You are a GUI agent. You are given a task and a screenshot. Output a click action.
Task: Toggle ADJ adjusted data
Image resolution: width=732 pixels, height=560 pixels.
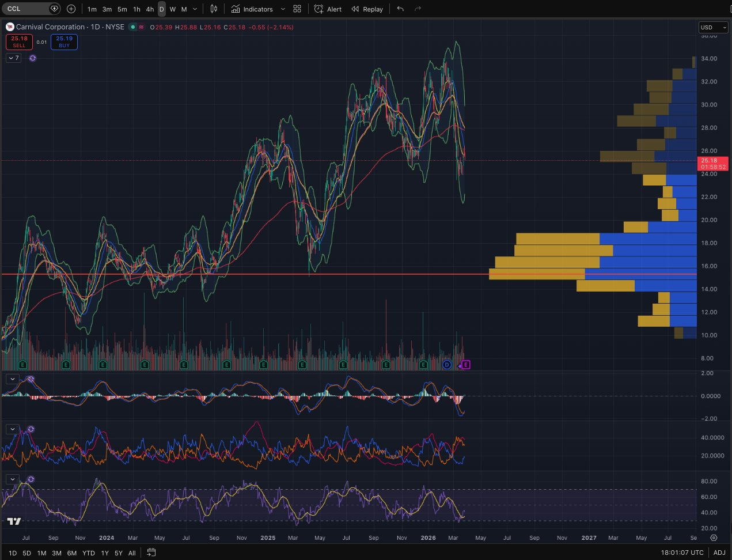coord(720,553)
